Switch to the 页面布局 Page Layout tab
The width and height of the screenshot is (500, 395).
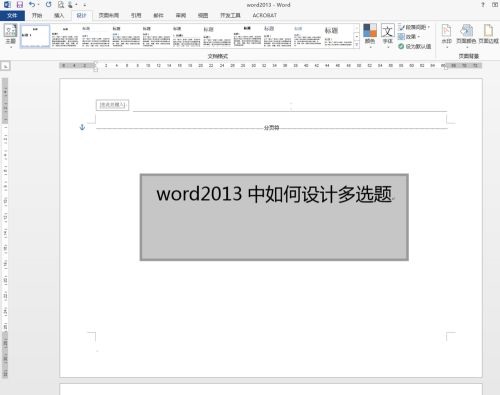(x=109, y=15)
